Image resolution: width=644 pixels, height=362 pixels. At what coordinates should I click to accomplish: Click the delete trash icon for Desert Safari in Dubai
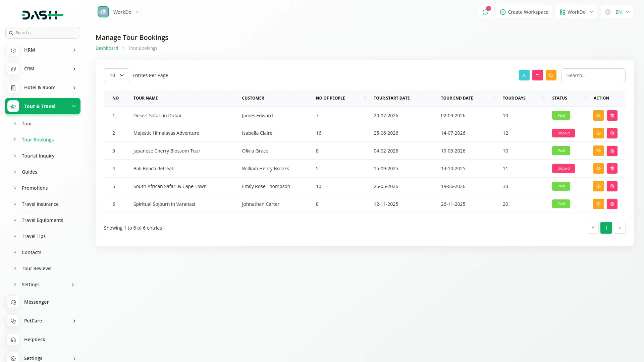coord(612,115)
